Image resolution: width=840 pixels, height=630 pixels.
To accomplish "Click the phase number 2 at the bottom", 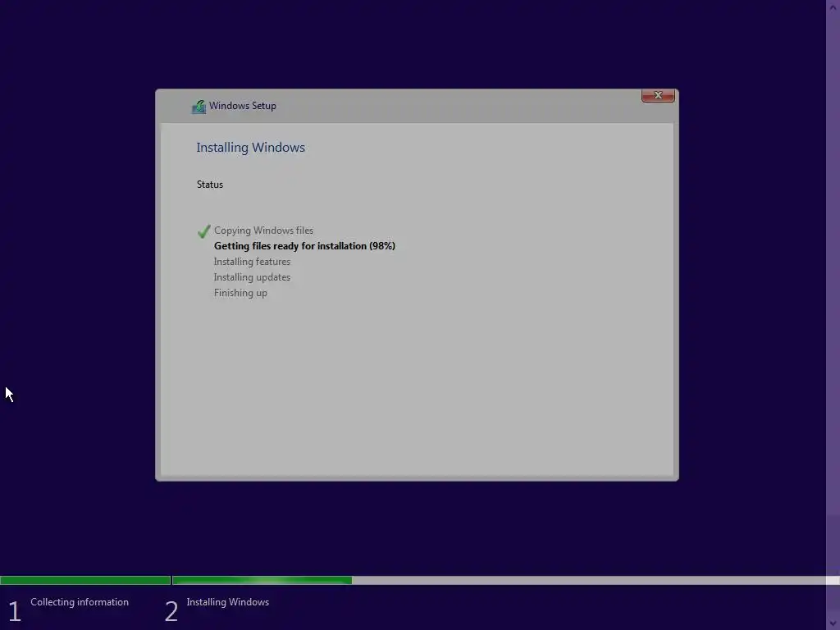I will [x=171, y=611].
